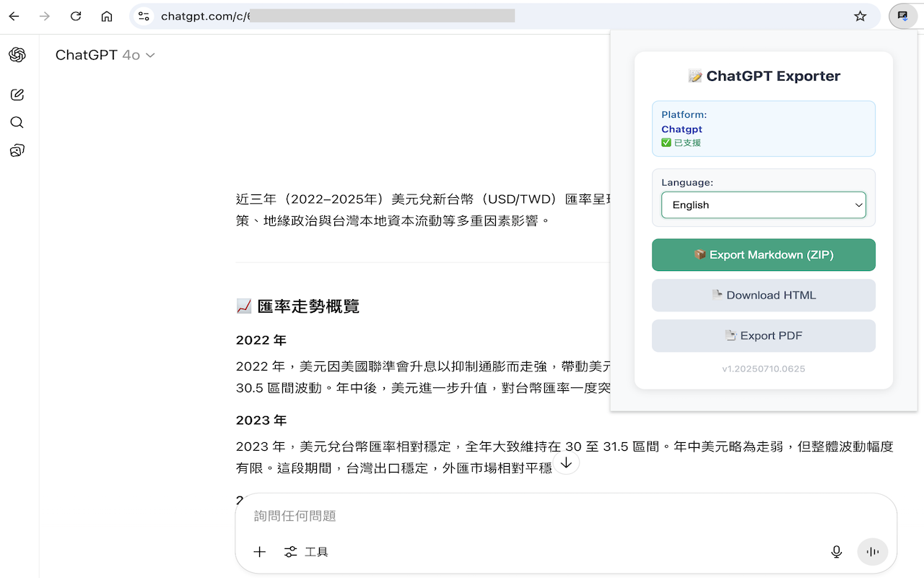Open the Language dropdown set to English

point(764,204)
